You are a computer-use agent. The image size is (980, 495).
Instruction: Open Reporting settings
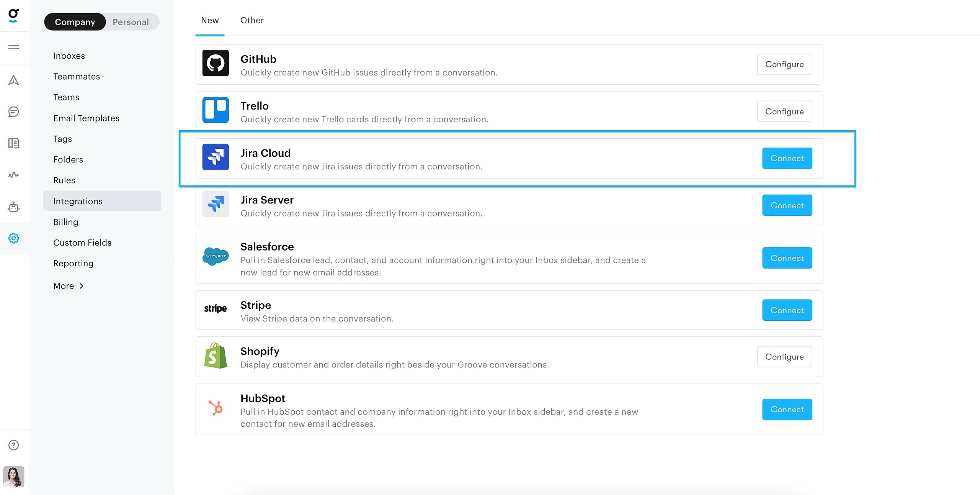pyautogui.click(x=73, y=263)
